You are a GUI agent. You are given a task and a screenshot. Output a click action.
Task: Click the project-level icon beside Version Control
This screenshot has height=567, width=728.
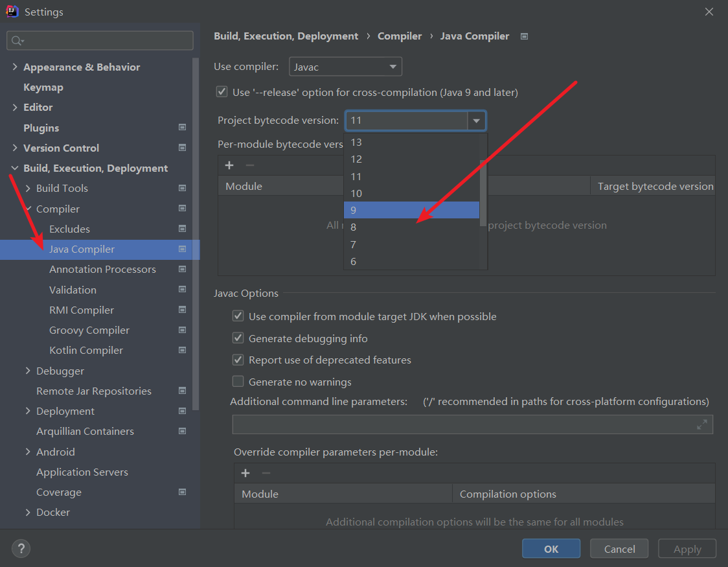click(182, 148)
